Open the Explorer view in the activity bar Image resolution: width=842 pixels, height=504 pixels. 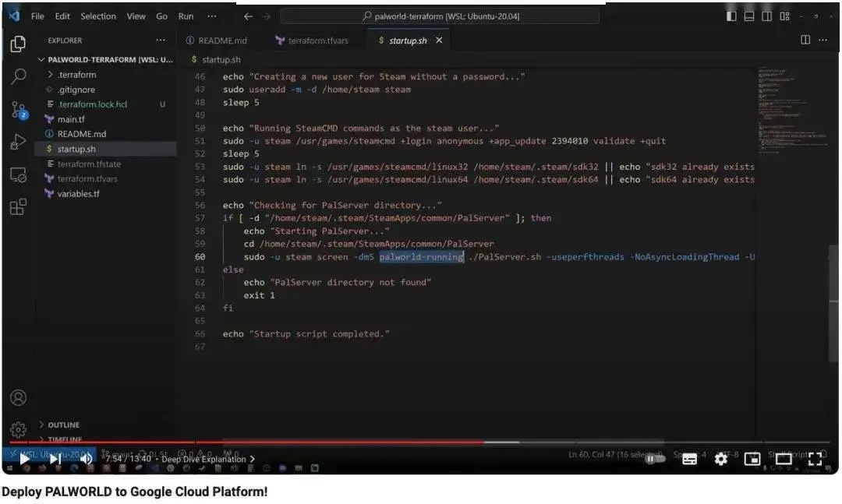(18, 44)
